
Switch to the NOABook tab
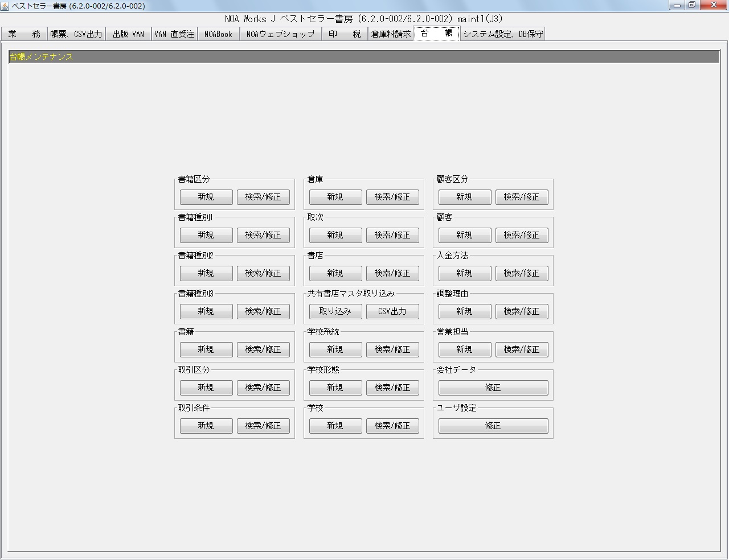point(219,34)
